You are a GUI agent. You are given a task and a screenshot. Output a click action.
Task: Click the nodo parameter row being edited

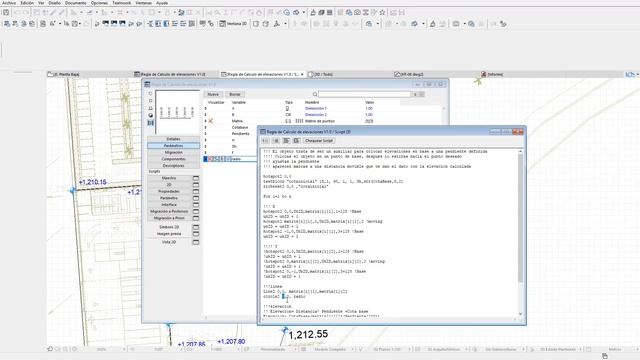(x=230, y=159)
